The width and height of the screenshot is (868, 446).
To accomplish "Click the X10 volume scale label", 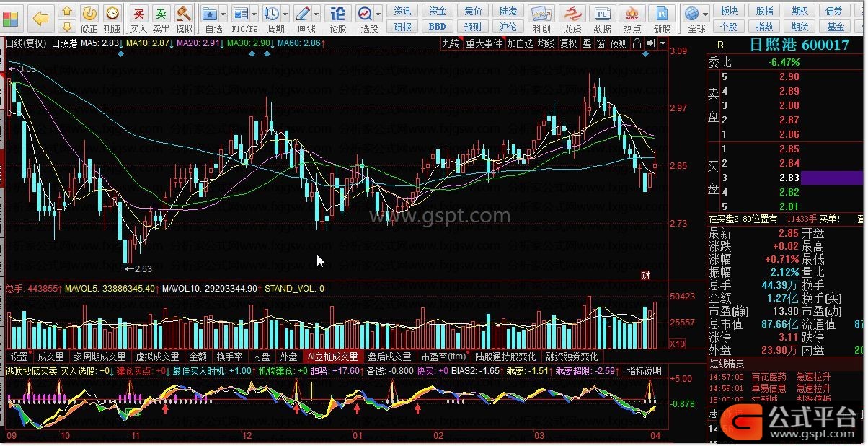I will pyautogui.click(x=678, y=344).
